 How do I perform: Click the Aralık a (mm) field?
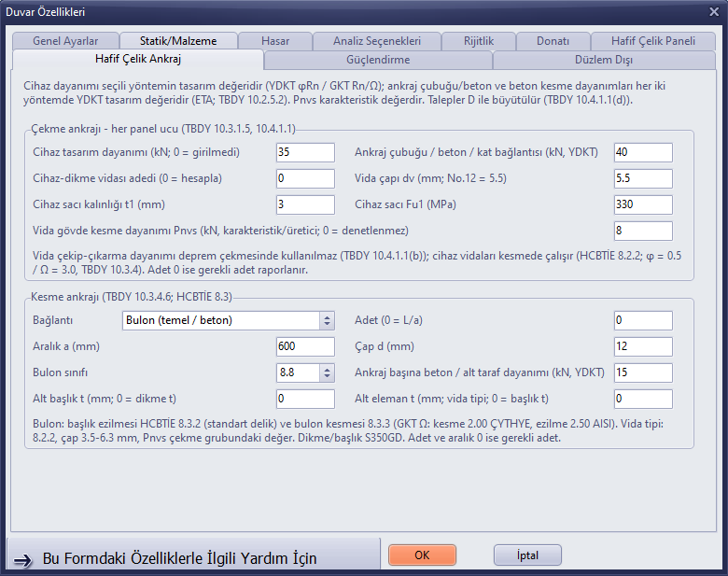[x=305, y=346]
